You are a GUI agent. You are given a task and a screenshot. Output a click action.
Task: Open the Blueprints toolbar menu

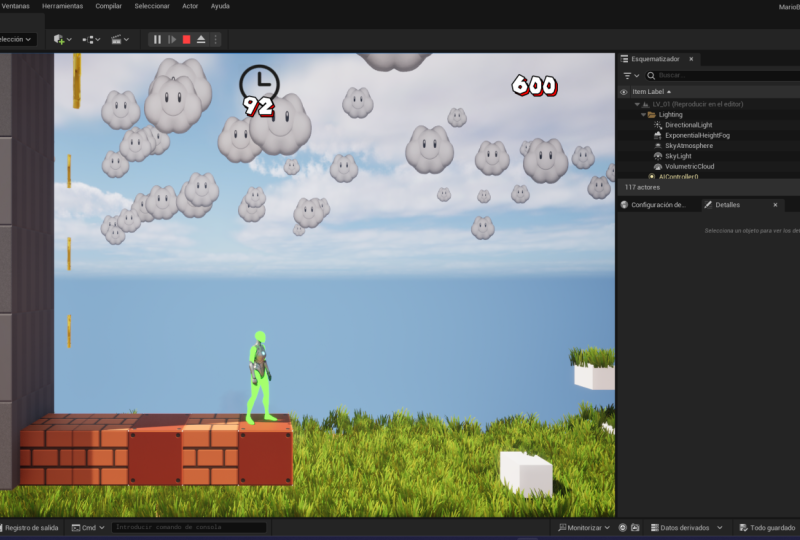91,39
